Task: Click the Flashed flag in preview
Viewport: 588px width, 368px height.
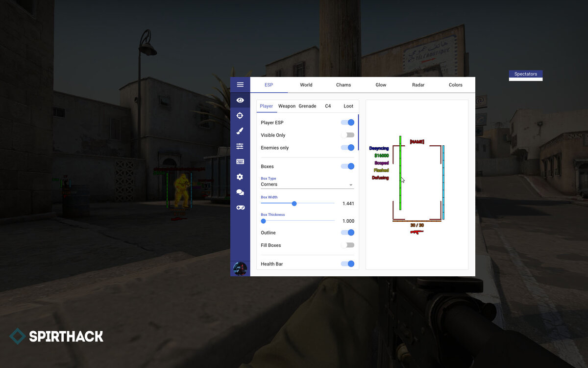Action: (381, 170)
